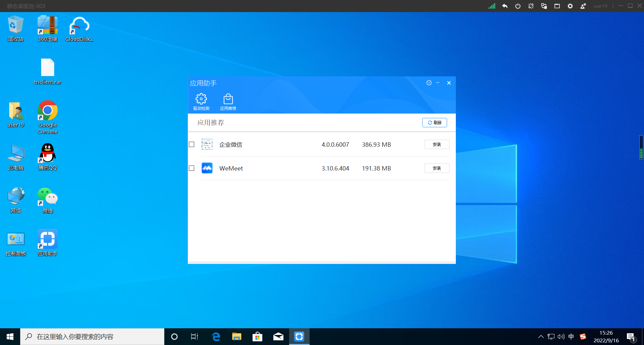
Task: Click the 企业微信 app icon
Action: coord(207,144)
